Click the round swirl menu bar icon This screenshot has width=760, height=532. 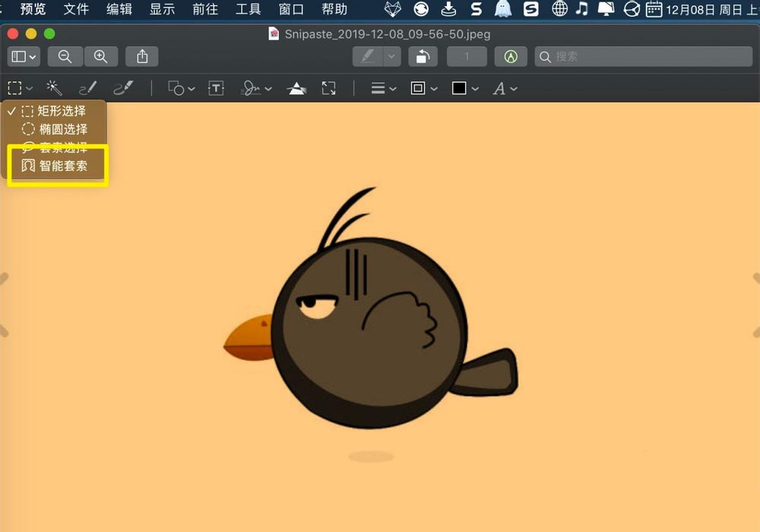421,8
